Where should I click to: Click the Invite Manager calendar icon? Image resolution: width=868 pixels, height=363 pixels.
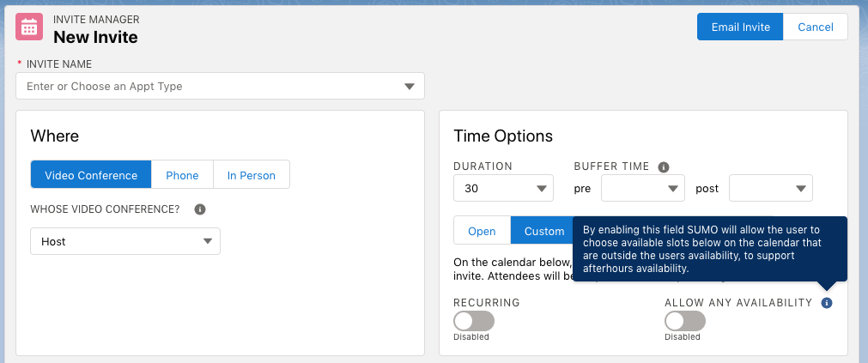29,27
